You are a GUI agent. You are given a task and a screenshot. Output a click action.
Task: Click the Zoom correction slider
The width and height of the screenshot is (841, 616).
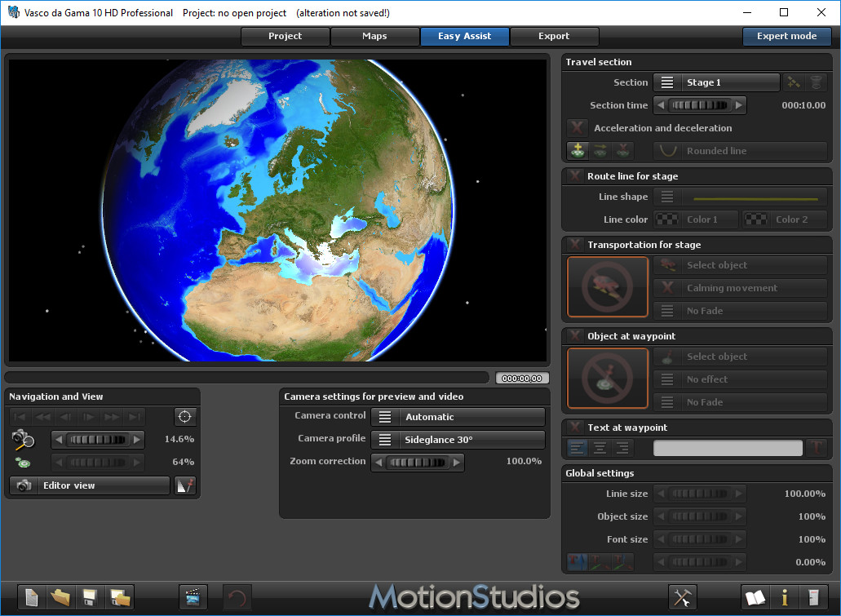pos(418,462)
